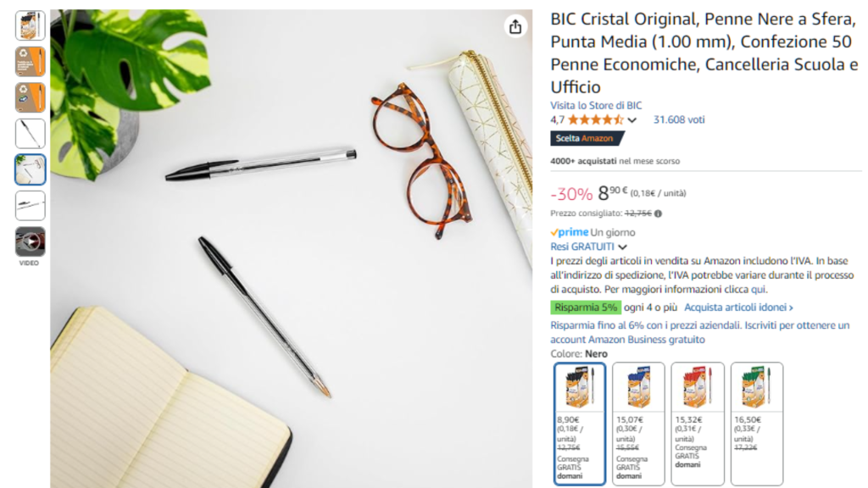Choose the blue pens color option 15,07€
Viewport: 868px width, 488px height.
tap(638, 424)
